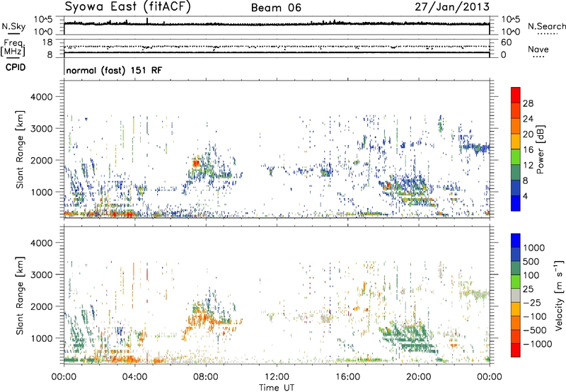Click the '25' value on velocity color bar
The image size is (566, 392).
[528, 289]
